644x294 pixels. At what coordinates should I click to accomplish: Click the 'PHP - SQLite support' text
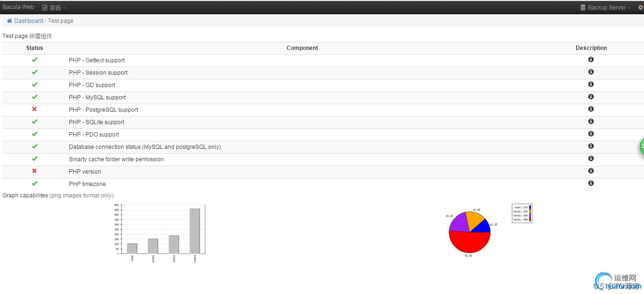tap(96, 122)
